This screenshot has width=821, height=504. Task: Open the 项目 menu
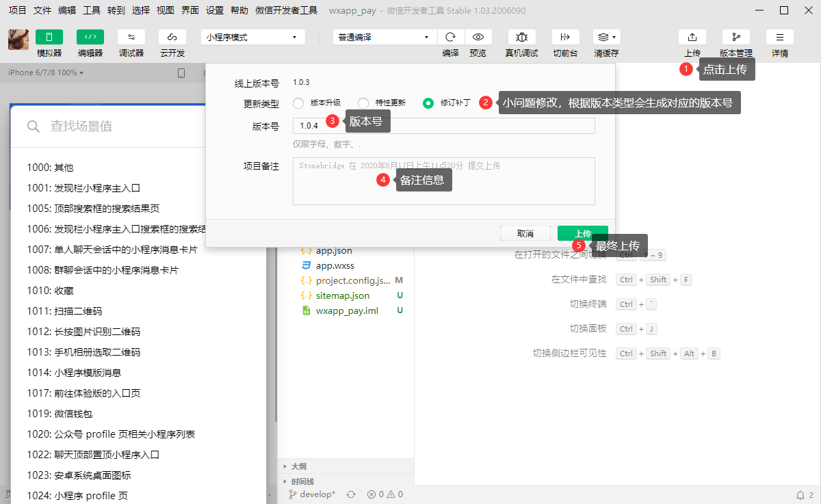click(17, 10)
